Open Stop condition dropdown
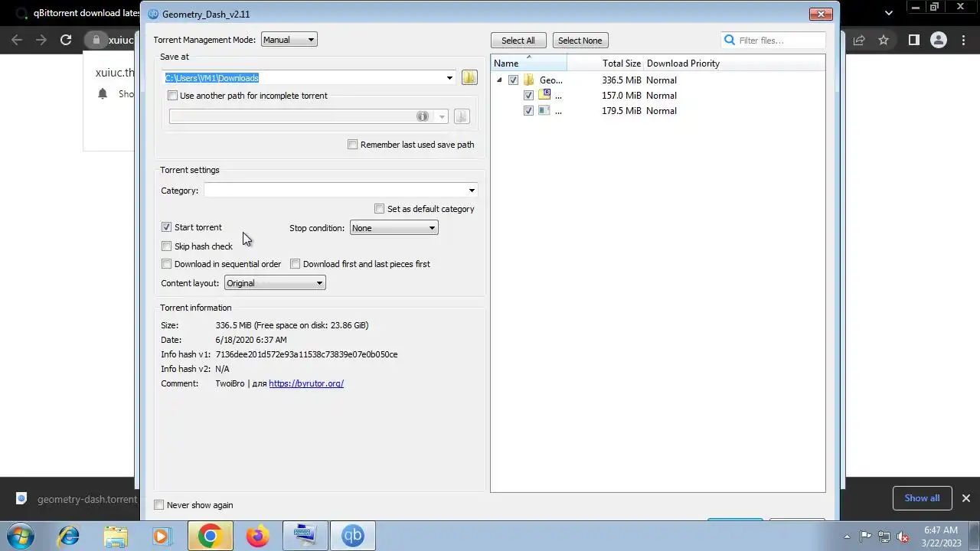This screenshot has width=980, height=551. click(394, 228)
